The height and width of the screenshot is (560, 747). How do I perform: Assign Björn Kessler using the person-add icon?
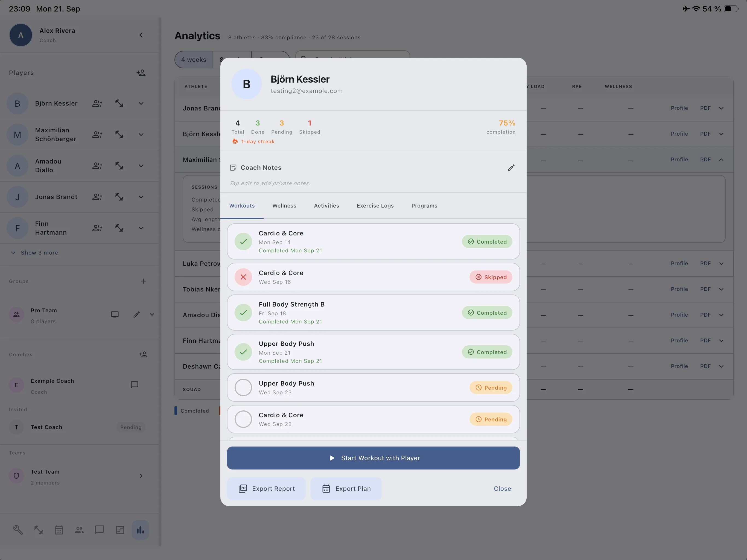[97, 103]
